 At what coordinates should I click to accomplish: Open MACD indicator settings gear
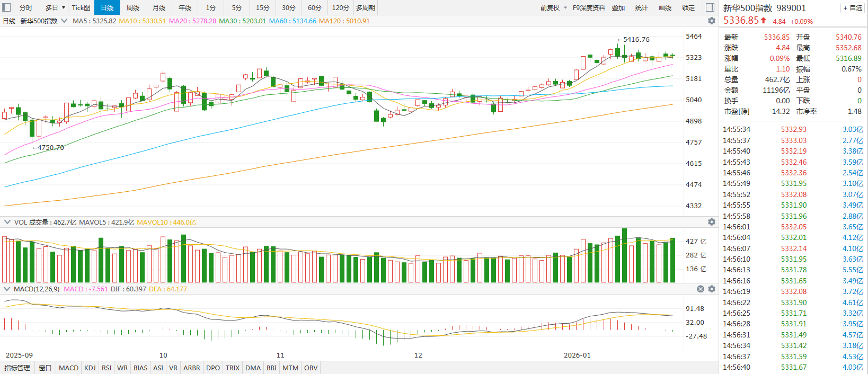712,289
